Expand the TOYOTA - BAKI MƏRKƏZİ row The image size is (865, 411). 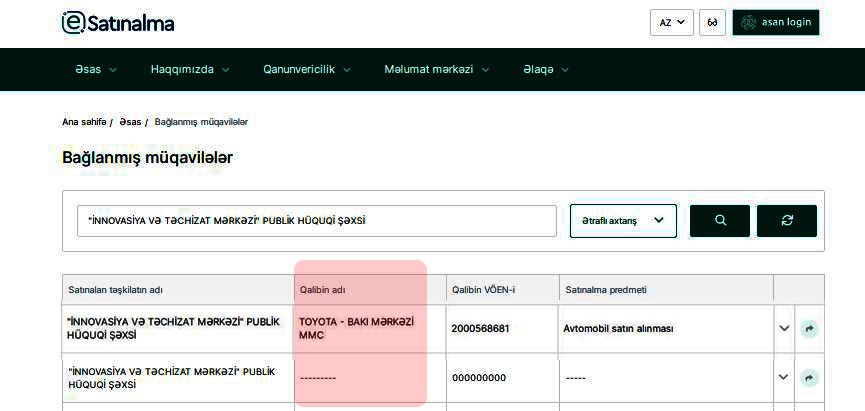tap(784, 329)
